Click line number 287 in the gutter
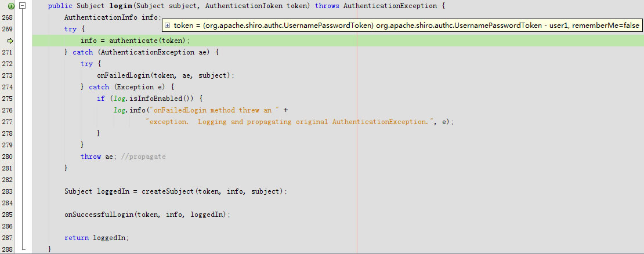 (8, 238)
